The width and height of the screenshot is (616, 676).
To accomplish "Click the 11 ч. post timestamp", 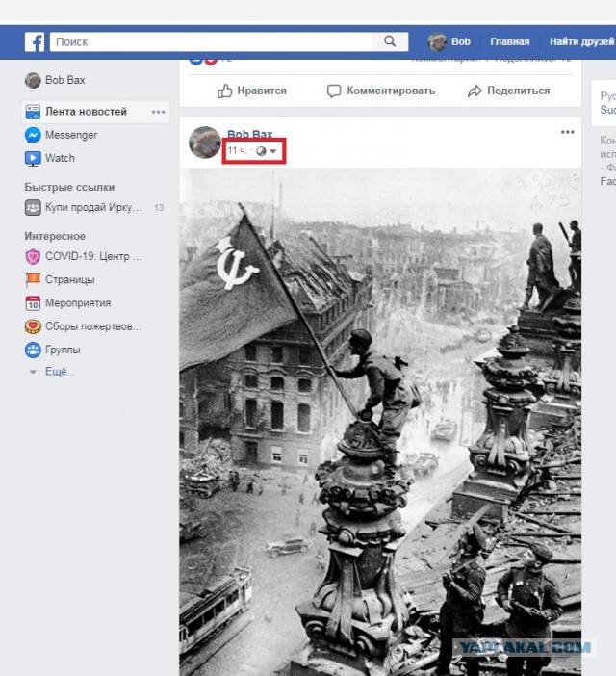I will (x=238, y=150).
